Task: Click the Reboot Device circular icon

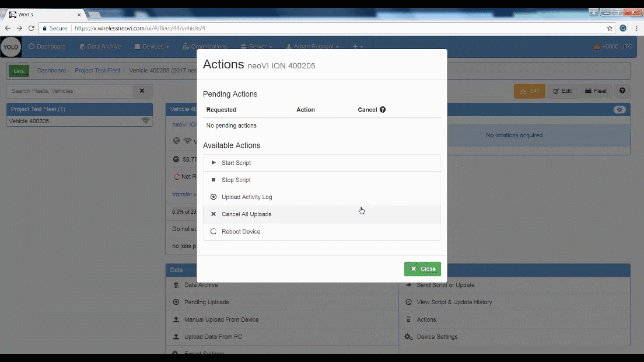Action: 213,231
